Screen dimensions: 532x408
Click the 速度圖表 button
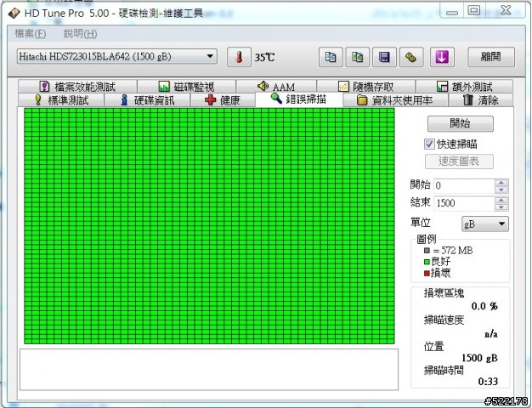pyautogui.click(x=459, y=161)
